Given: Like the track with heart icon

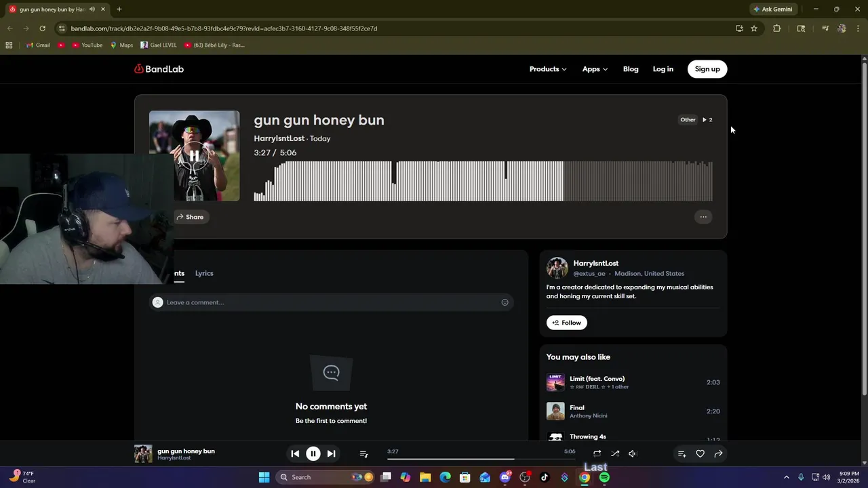Looking at the screenshot, I should click(701, 453).
